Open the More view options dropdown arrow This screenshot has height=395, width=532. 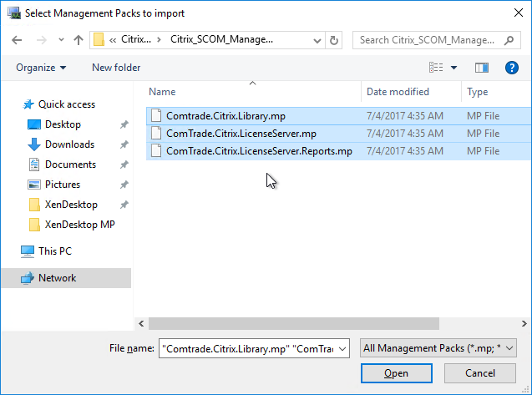pos(453,68)
